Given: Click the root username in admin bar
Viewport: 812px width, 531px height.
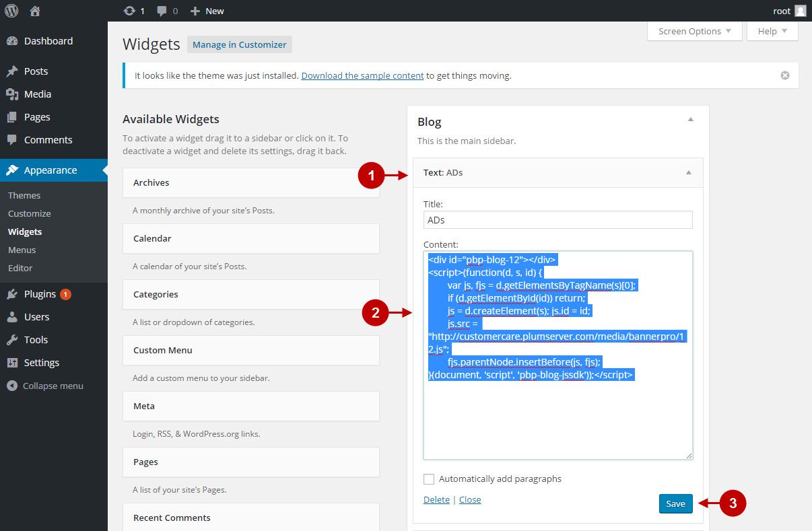Looking at the screenshot, I should click(782, 11).
